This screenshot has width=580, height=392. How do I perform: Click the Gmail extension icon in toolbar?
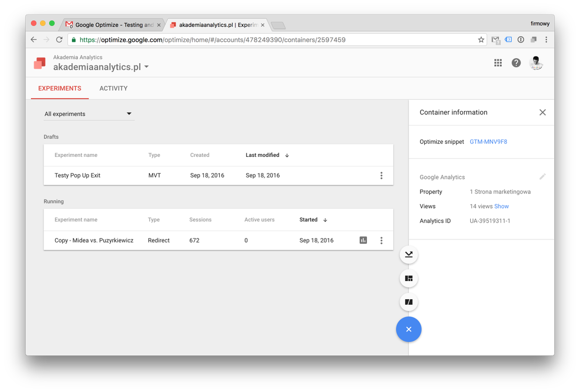[x=495, y=40]
